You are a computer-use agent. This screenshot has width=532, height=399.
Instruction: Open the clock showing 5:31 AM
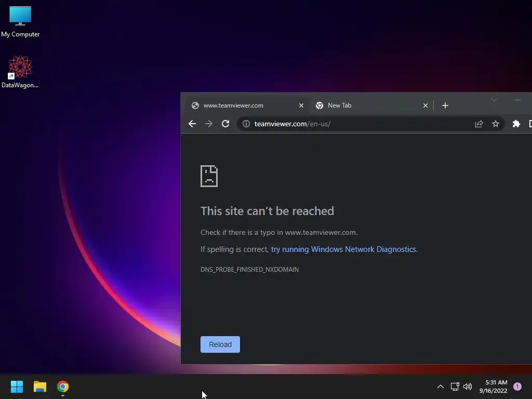click(494, 387)
